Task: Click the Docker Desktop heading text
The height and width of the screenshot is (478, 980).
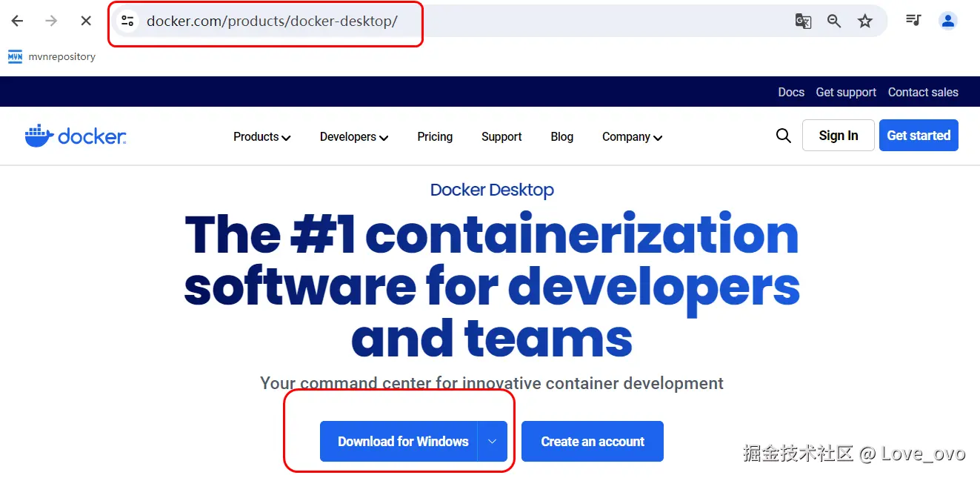Action: click(492, 190)
